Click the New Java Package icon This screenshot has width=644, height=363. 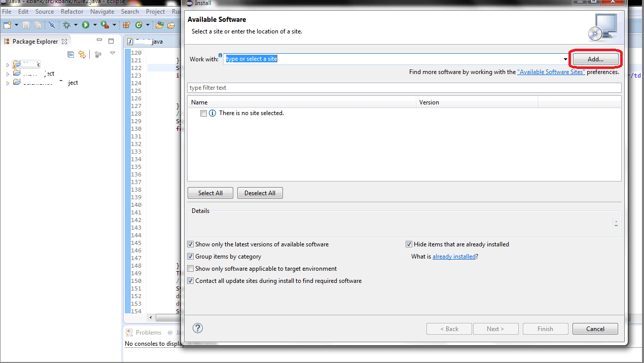tap(125, 25)
